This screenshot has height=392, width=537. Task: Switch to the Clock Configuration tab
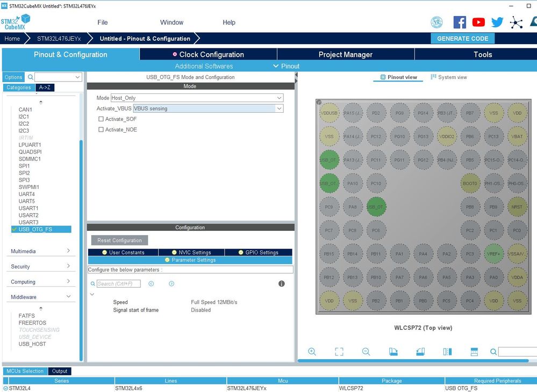click(208, 54)
